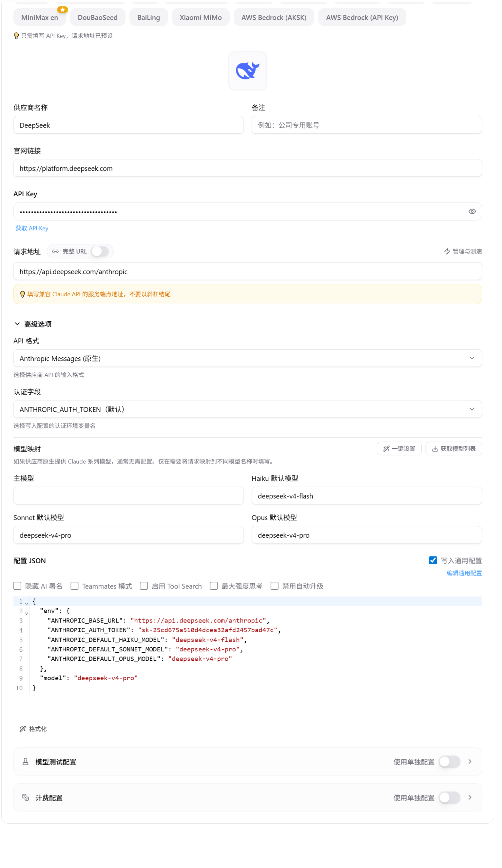Select the DouBaoSeed preset

pos(97,17)
